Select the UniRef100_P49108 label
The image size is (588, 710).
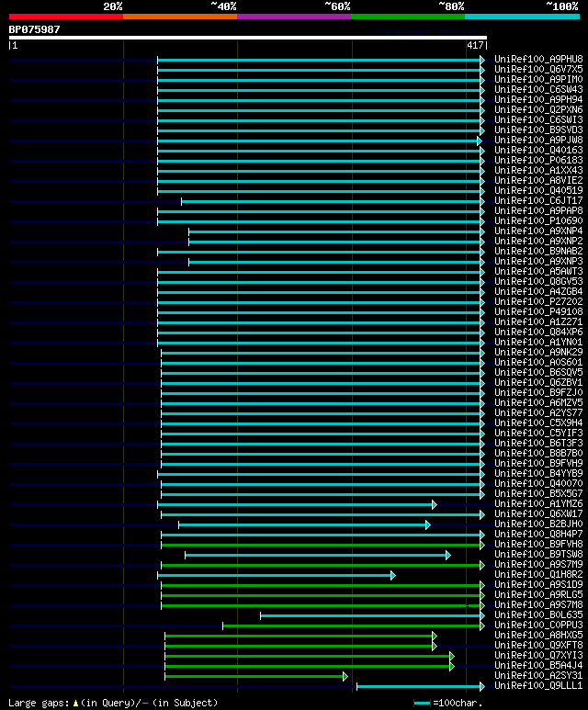point(538,311)
